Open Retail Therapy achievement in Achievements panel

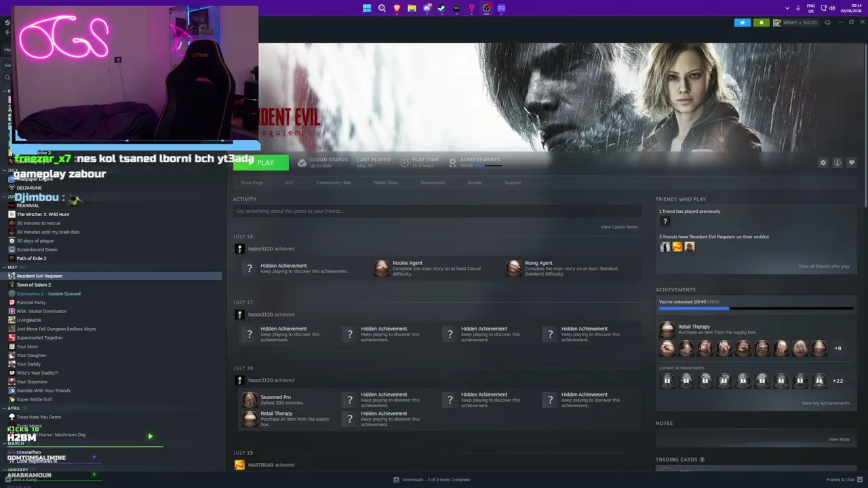pyautogui.click(x=667, y=329)
